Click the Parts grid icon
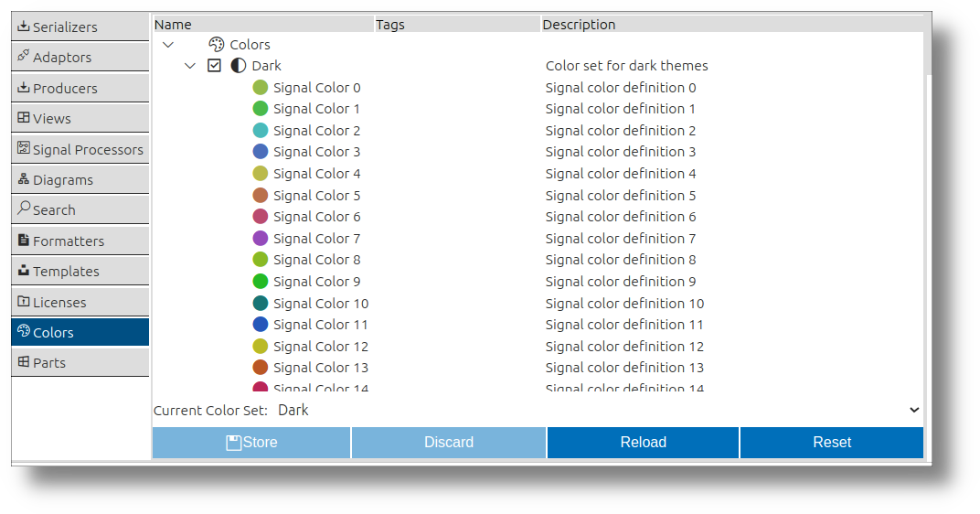 (x=23, y=361)
